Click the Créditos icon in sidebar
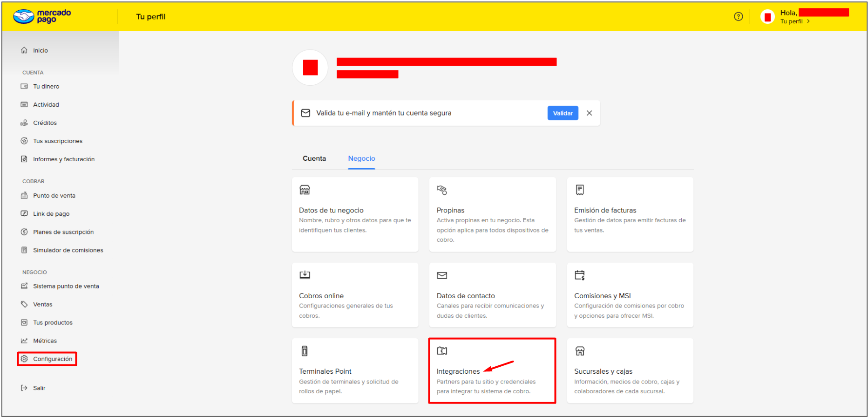This screenshot has width=868, height=418. pos(24,123)
